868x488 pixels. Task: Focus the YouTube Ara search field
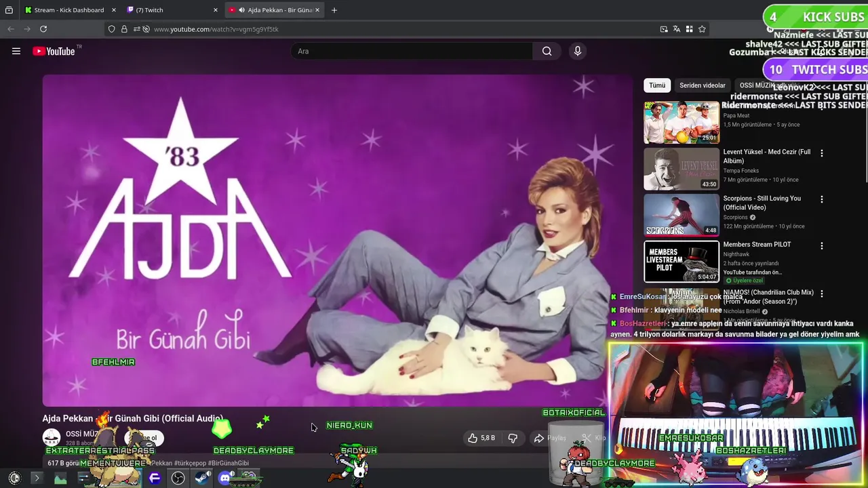[412, 51]
